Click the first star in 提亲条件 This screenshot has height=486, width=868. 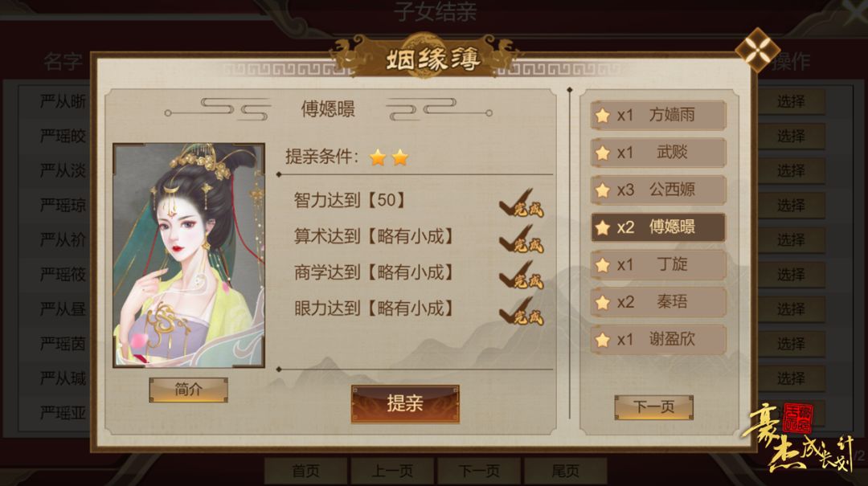(x=378, y=157)
